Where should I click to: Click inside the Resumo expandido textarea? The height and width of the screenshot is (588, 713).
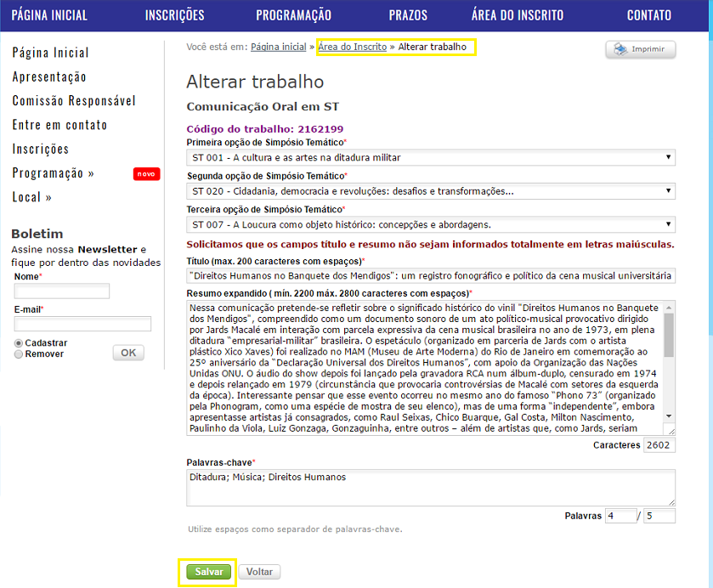(x=425, y=367)
